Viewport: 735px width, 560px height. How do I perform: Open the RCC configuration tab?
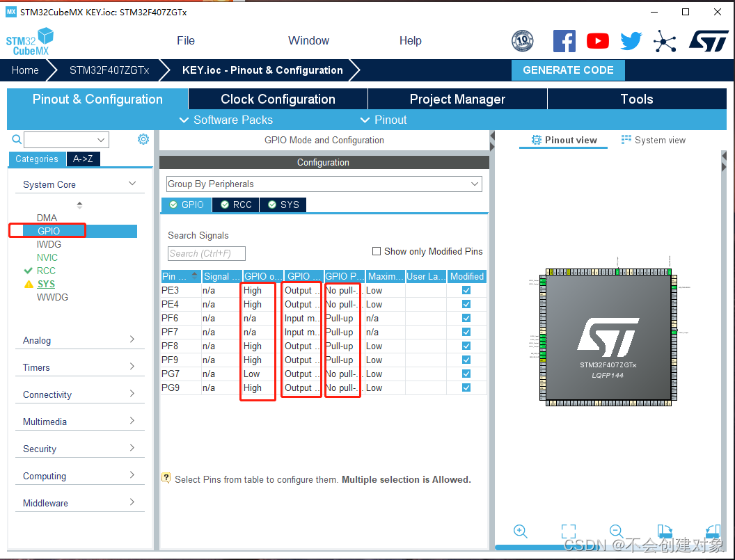click(x=236, y=205)
